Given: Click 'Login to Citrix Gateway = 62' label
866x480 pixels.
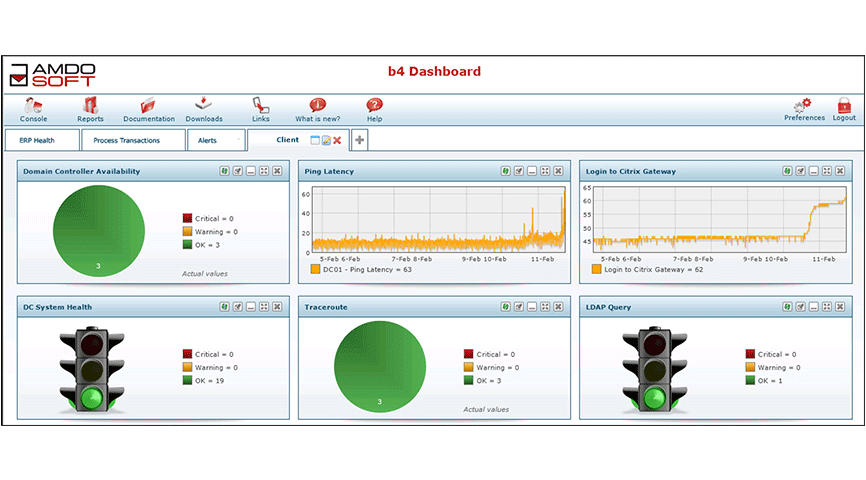Looking at the screenshot, I should 653,270.
